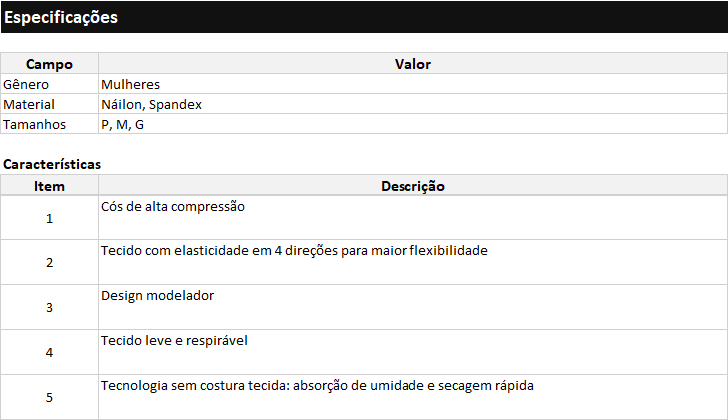Select the Gênero field cell

coord(49,84)
